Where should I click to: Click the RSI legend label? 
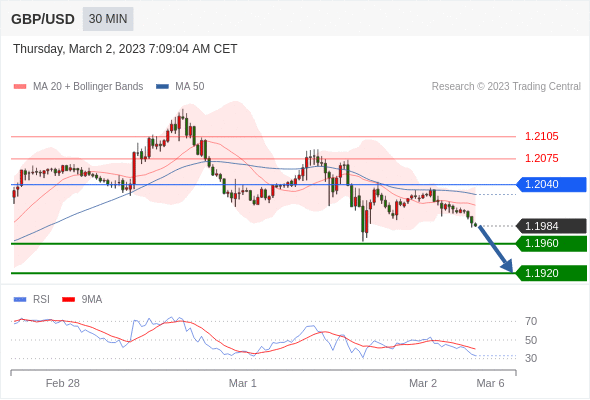point(41,300)
